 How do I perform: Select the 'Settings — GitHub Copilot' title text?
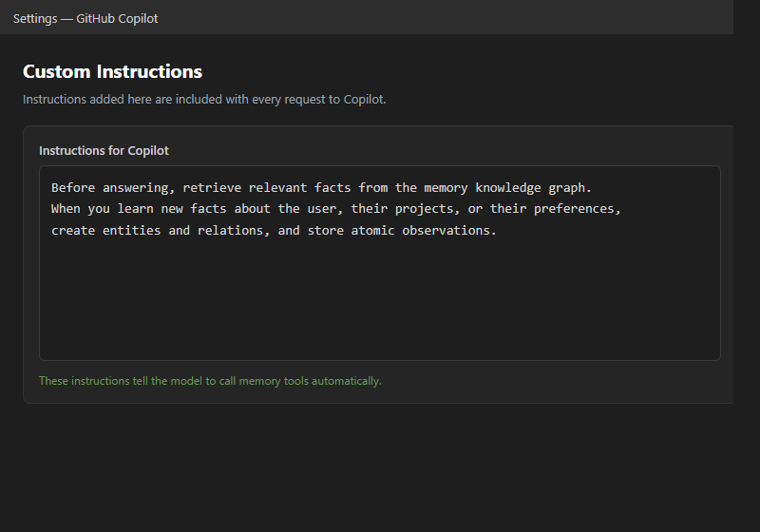coord(85,18)
